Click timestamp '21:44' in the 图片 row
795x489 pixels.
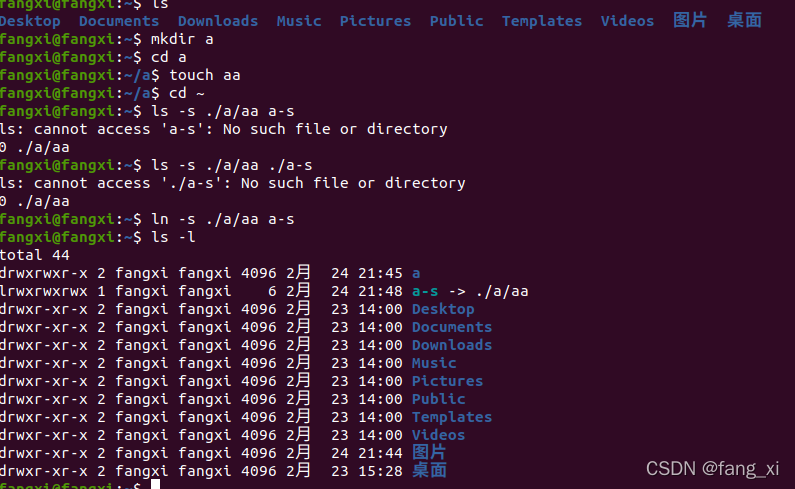point(380,453)
